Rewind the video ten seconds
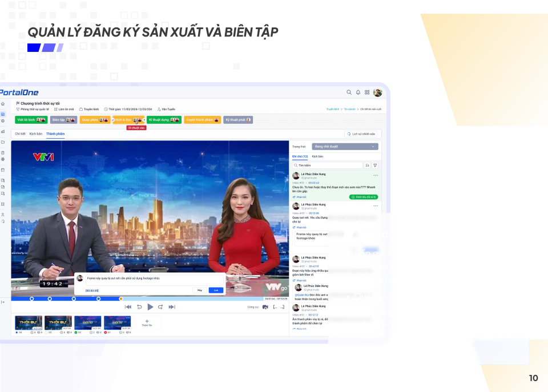Viewport: 548px width, 392px height. tap(139, 307)
